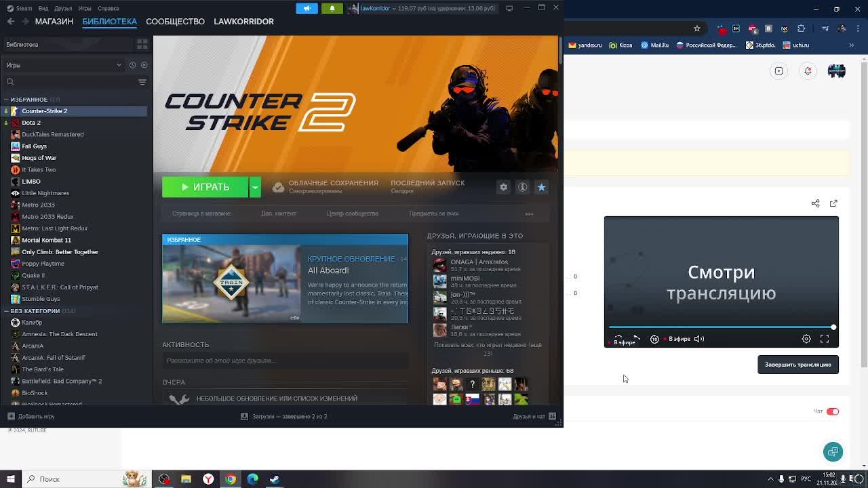
Task: Enter fullscreen in stream player
Action: click(825, 339)
